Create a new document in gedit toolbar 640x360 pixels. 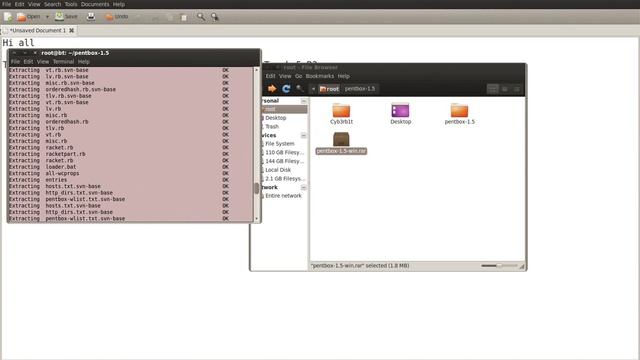pyautogui.click(x=8, y=17)
